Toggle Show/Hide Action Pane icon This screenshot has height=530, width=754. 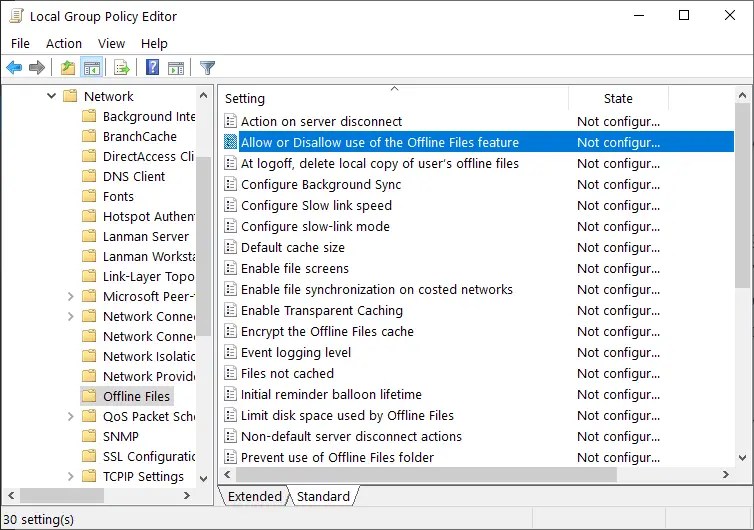coord(176,68)
